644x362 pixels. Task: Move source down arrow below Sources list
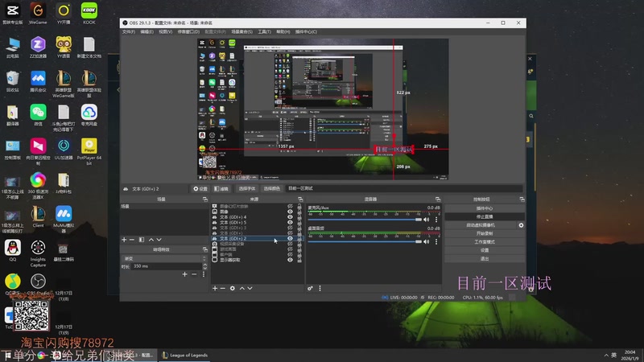click(250, 289)
